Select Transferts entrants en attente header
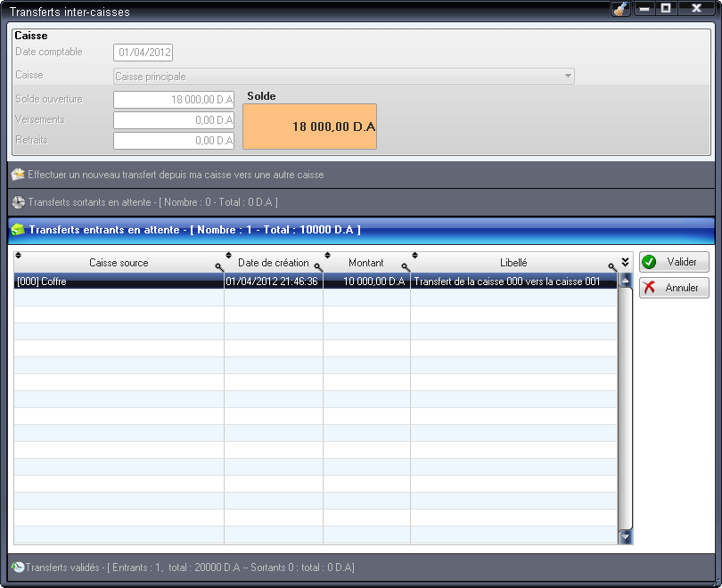Screen dimensions: 722x588 194,230
